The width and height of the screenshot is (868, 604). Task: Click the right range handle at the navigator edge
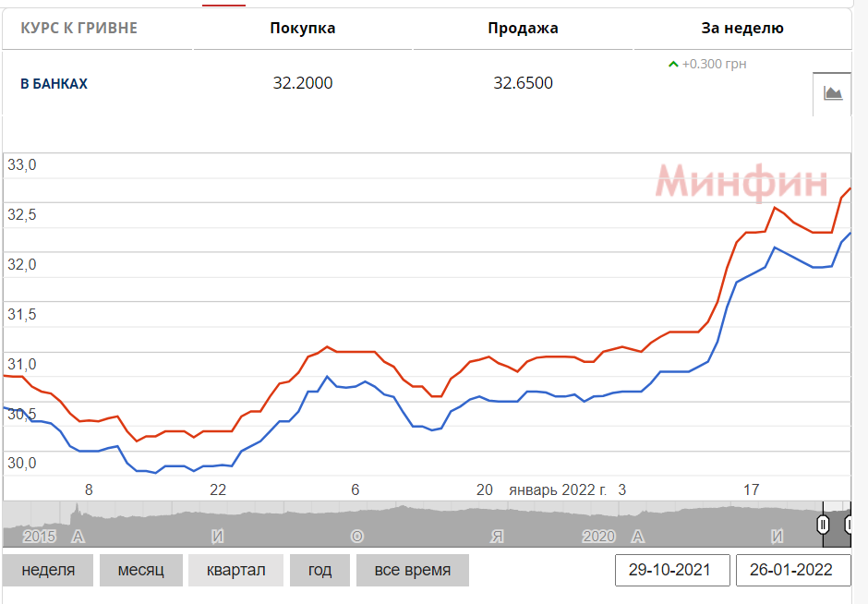(849, 525)
